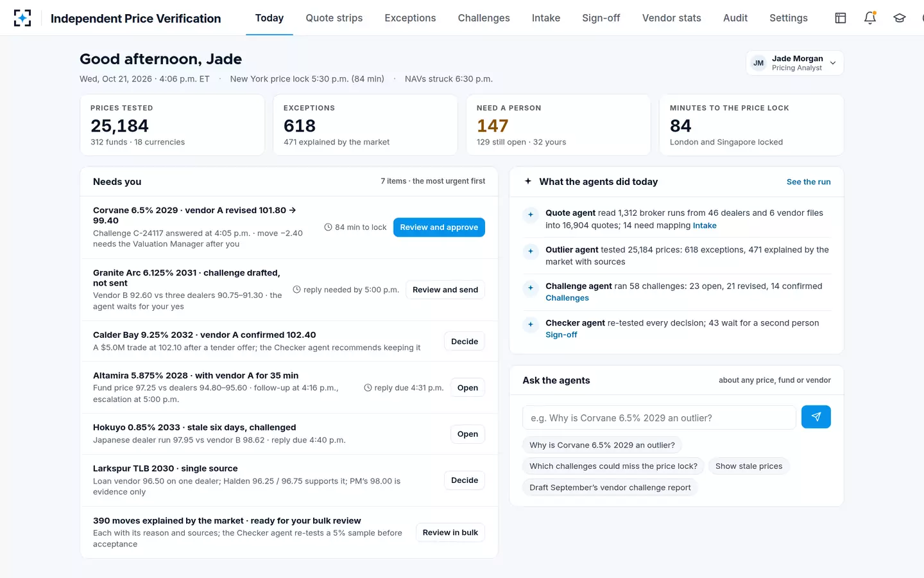Open the Altamira 5.875% 2028 item
The image size is (924, 578).
[468, 388]
